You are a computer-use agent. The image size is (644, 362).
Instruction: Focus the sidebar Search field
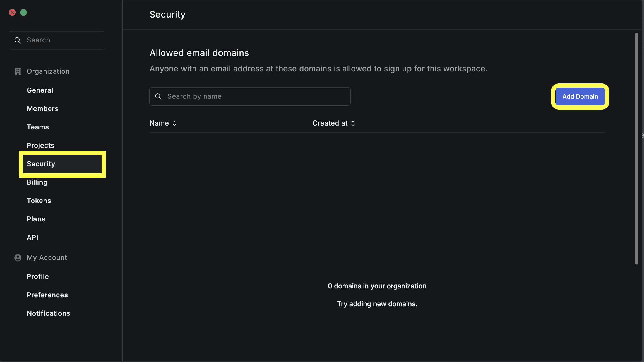(57, 40)
